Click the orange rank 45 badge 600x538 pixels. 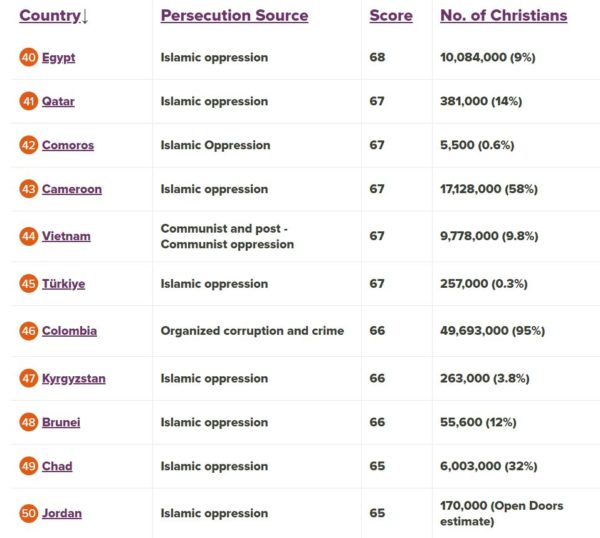click(28, 284)
